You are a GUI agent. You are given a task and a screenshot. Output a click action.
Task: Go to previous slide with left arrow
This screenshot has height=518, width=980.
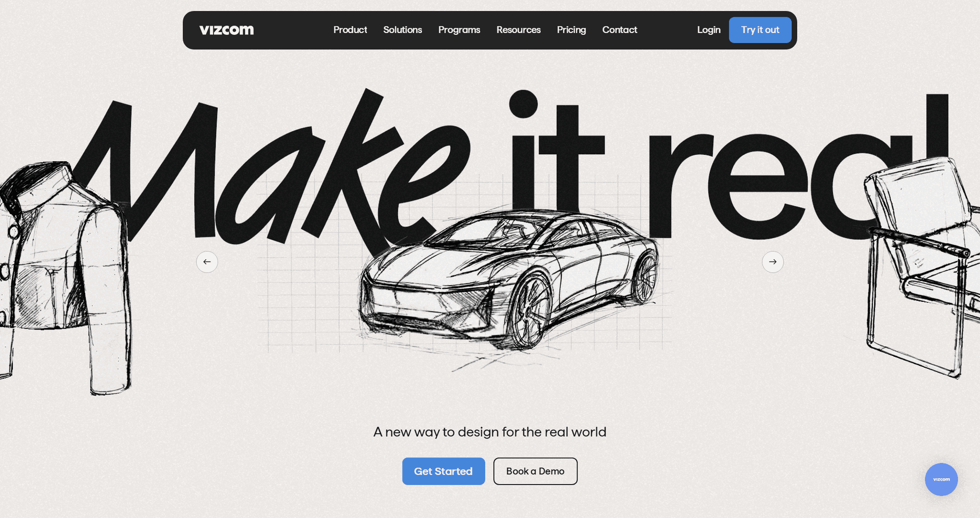coord(207,262)
